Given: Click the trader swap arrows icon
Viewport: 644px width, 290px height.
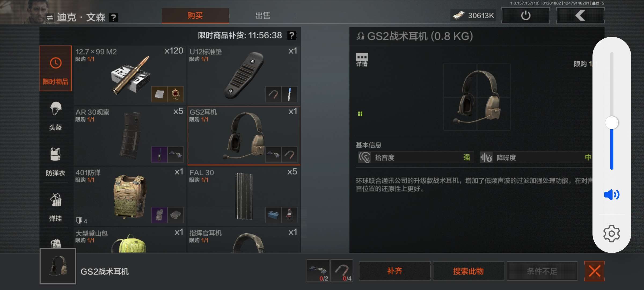Looking at the screenshot, I should coord(50,18).
